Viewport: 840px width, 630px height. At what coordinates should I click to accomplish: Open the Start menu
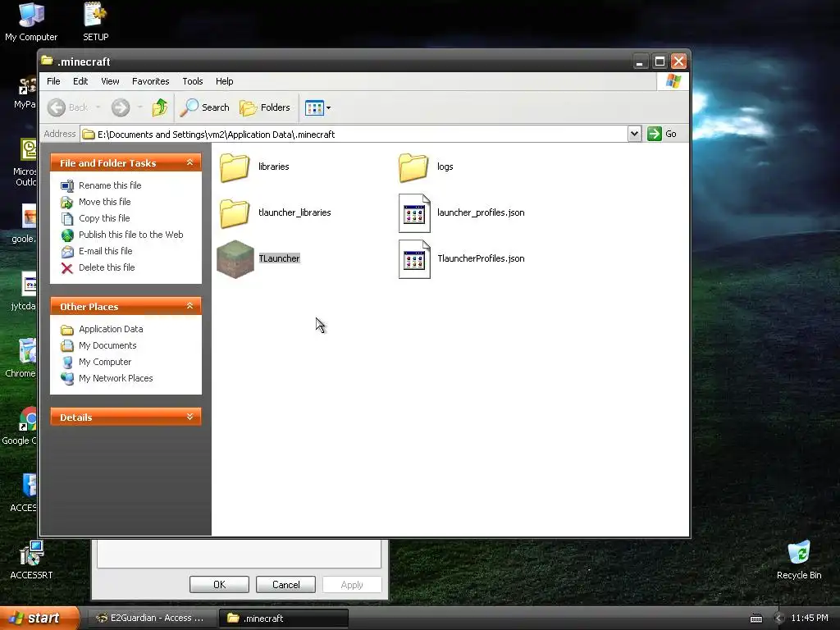pos(39,618)
